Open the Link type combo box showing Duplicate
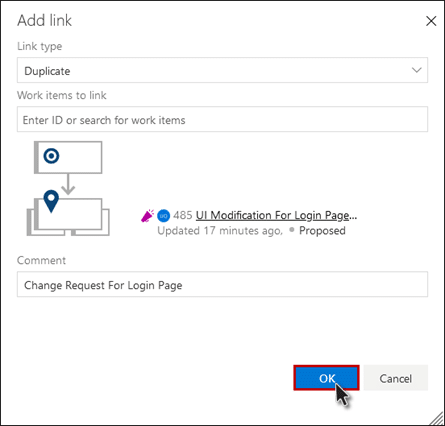This screenshot has height=426, width=445. [x=222, y=70]
